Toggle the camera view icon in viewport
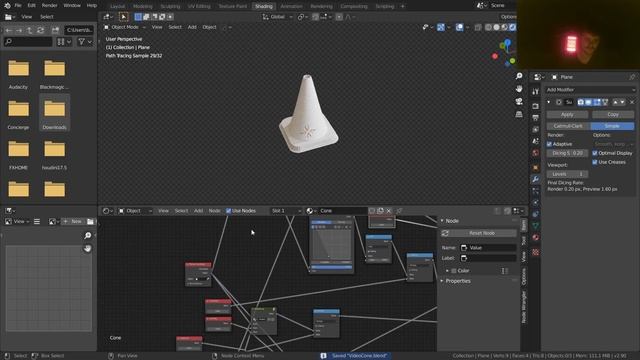Image resolution: width=640 pixels, height=360 pixels. click(x=519, y=101)
